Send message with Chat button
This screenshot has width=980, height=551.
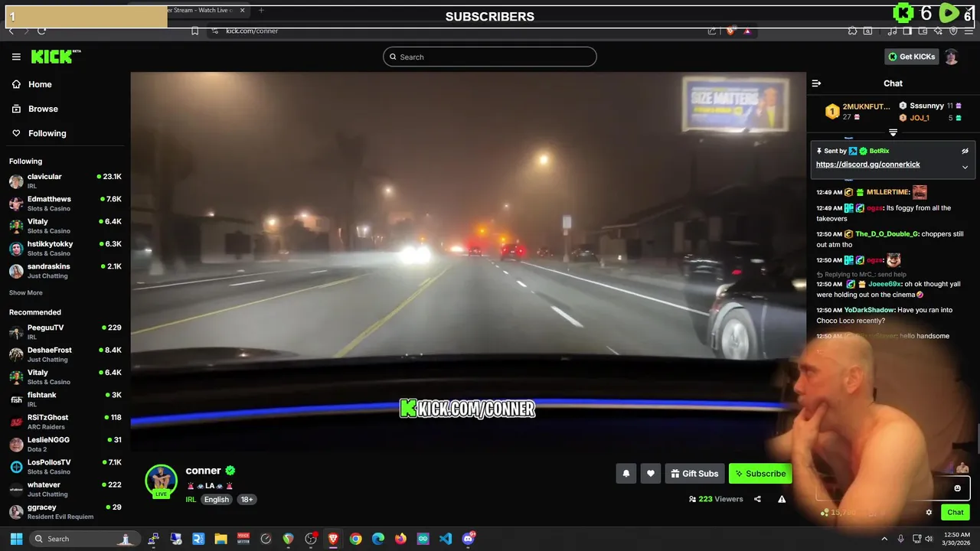pos(955,513)
